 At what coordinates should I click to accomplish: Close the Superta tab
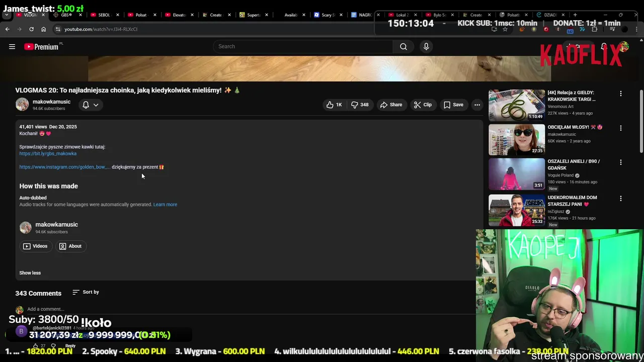pyautogui.click(x=267, y=15)
